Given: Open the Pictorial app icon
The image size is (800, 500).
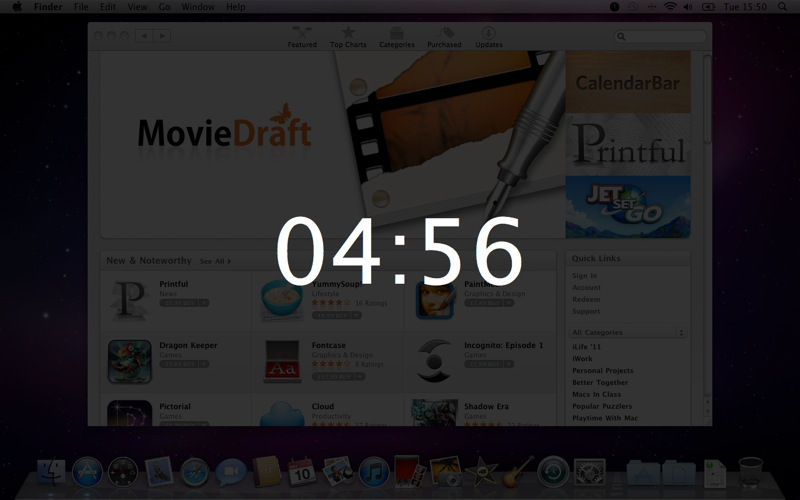Looking at the screenshot, I should pos(130,413).
